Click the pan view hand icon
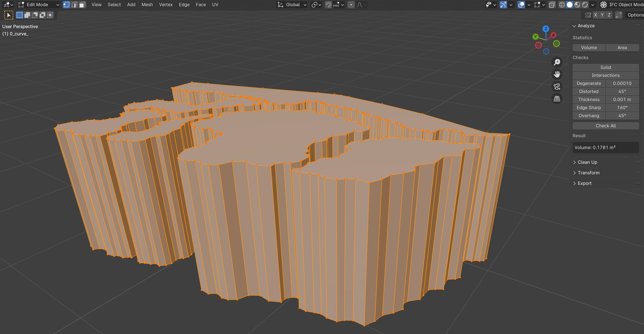 (557, 74)
